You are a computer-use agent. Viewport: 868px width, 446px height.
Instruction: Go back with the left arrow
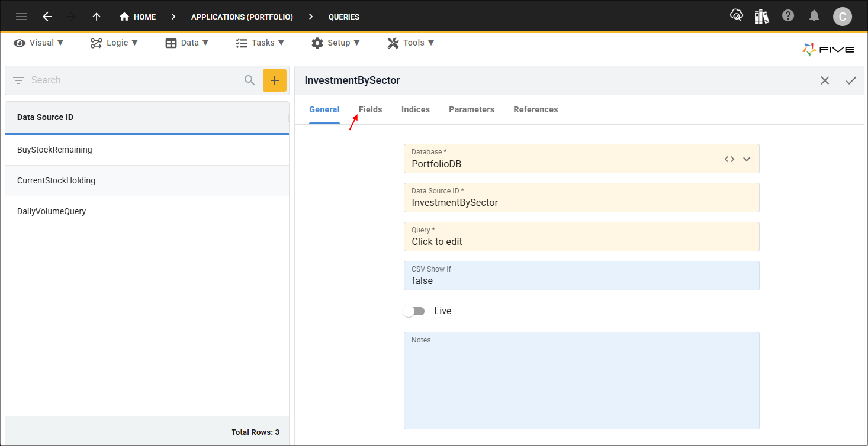[x=47, y=17]
